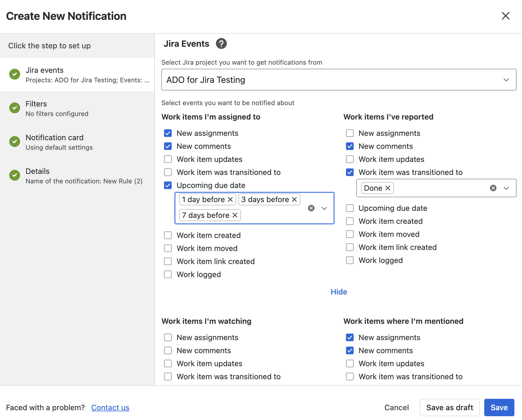The width and height of the screenshot is (522, 420).
Task: Remove the '1 day before' tag
Action: (230, 199)
